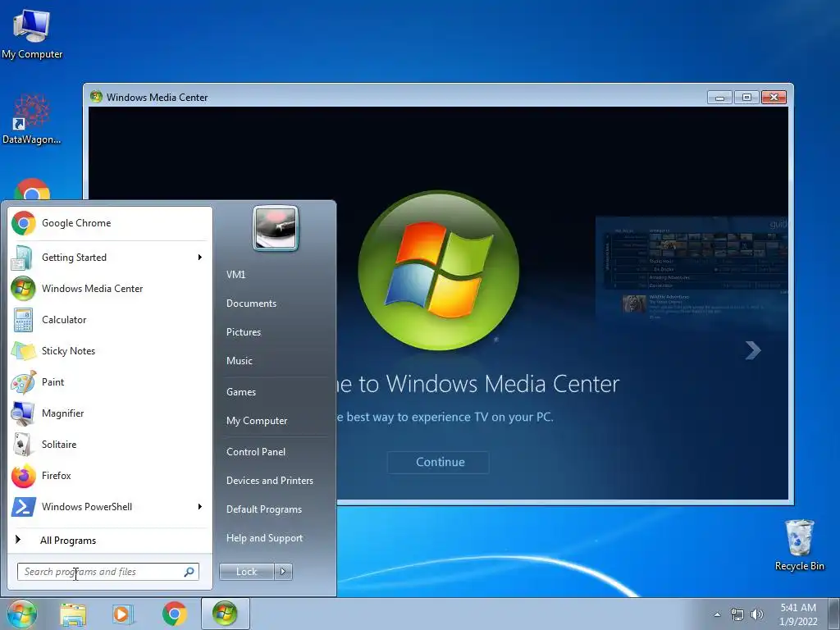Show hidden tray icons arrow
The height and width of the screenshot is (630, 840).
pyautogui.click(x=717, y=614)
